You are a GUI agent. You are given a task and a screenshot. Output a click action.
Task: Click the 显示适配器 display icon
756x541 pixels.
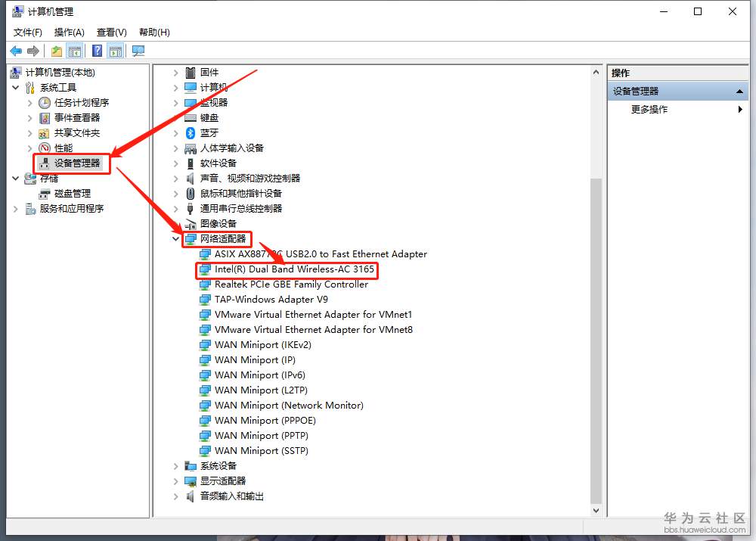pos(191,481)
